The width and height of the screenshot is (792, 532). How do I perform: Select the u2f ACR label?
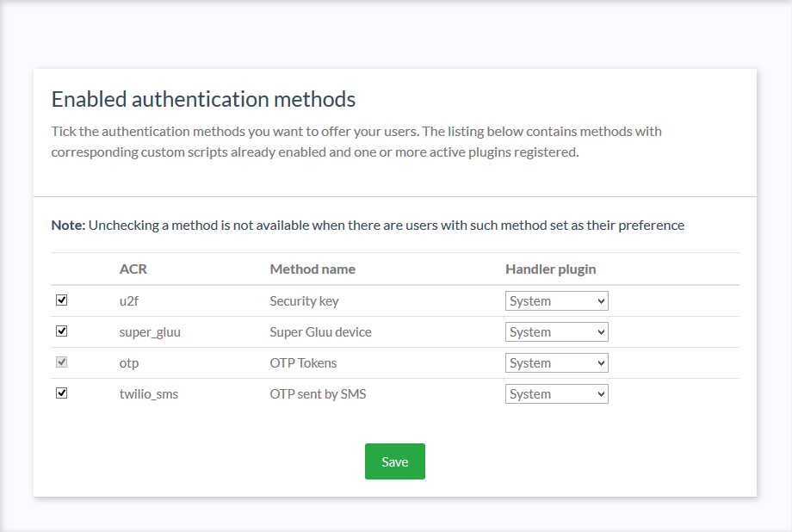[128, 300]
